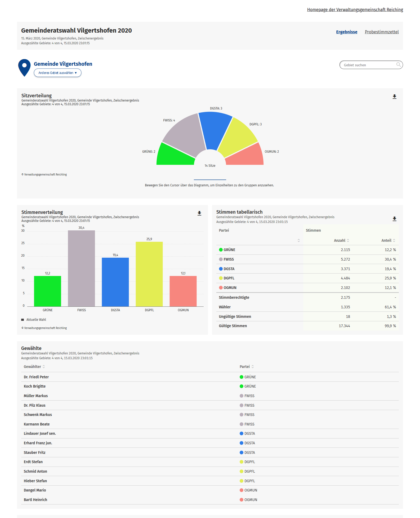420x518 pixels.
Task: Open the Anderes Gebiet auswählen dropdown
Action: pyautogui.click(x=57, y=73)
